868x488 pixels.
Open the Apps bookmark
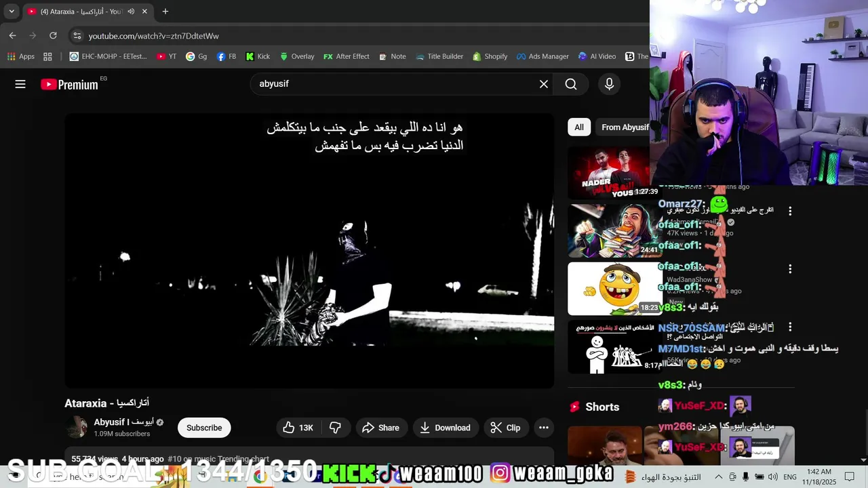tap(20, 56)
